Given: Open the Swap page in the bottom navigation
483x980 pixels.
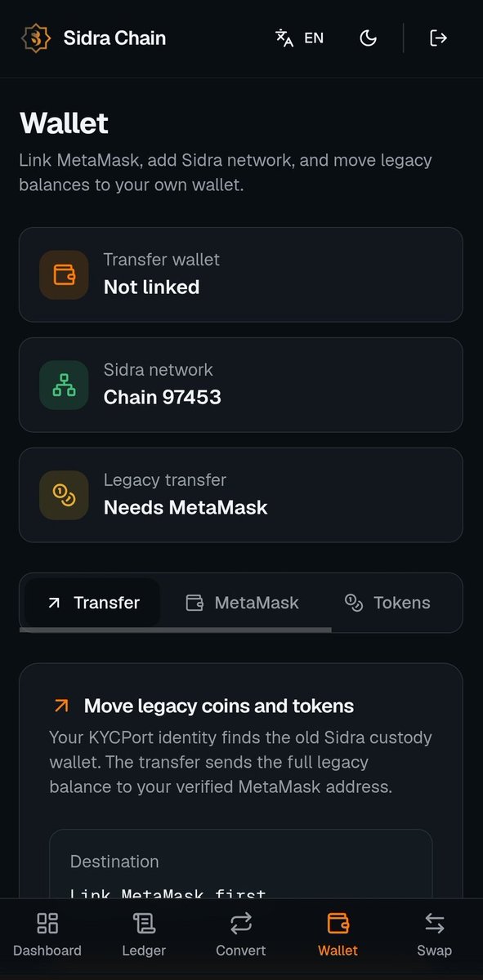Looking at the screenshot, I should click(x=434, y=935).
